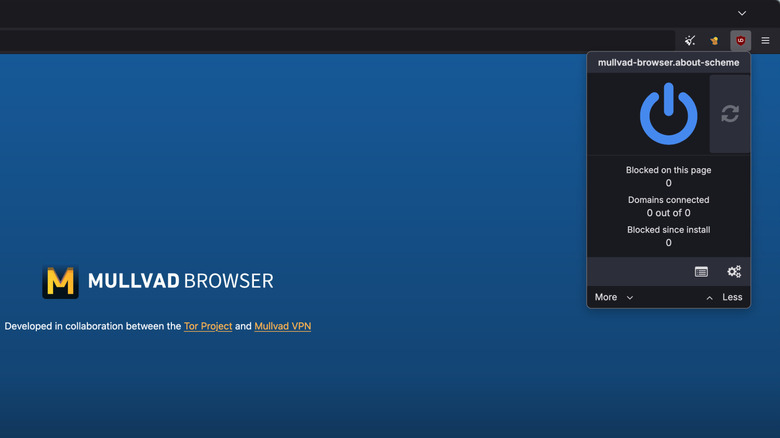Open uBlock Origin dashboard gears icon
This screenshot has height=438, width=780.
(734, 272)
